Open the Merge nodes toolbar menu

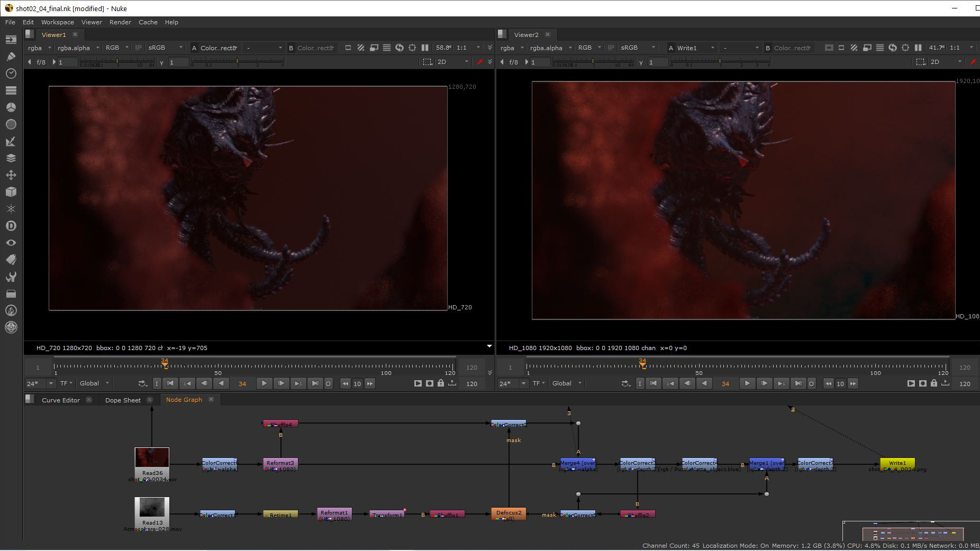coord(11,158)
